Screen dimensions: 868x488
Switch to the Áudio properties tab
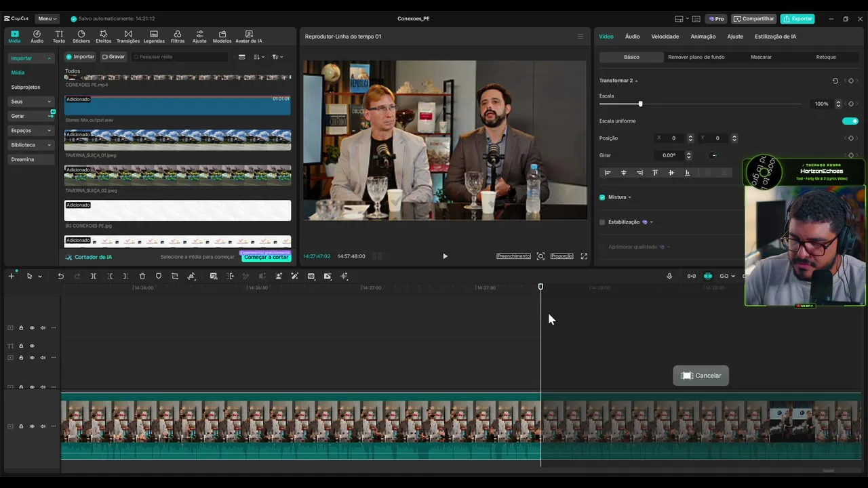click(x=632, y=37)
